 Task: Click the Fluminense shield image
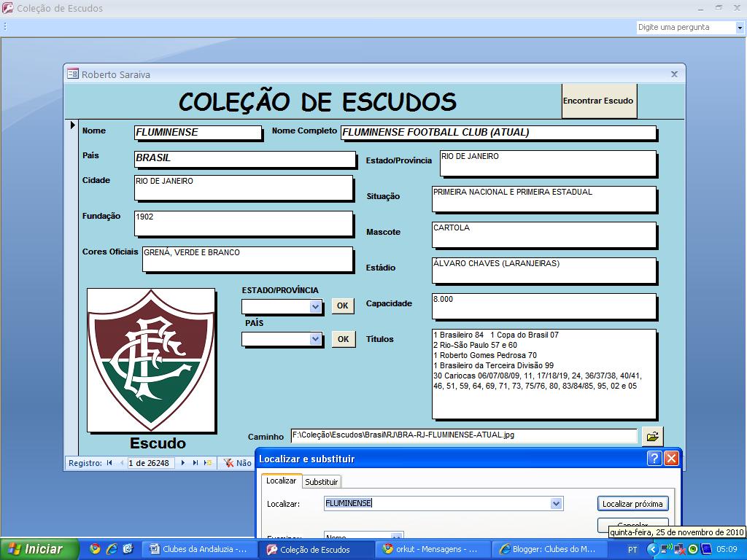[151, 359]
